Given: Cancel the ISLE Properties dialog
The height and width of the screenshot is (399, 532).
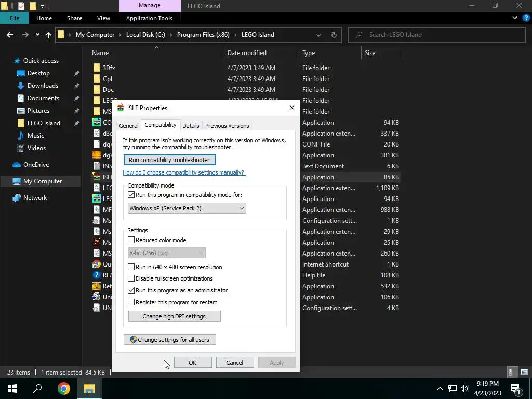Looking at the screenshot, I should [x=235, y=362].
